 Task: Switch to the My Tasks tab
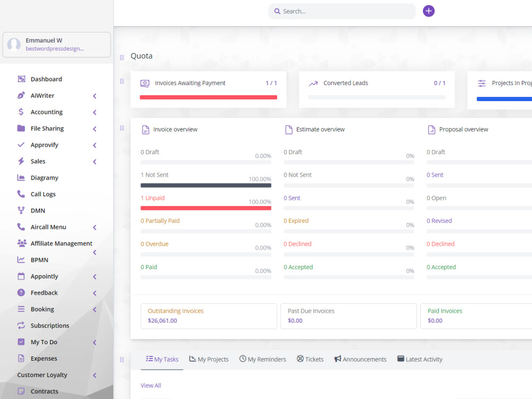[x=162, y=359]
